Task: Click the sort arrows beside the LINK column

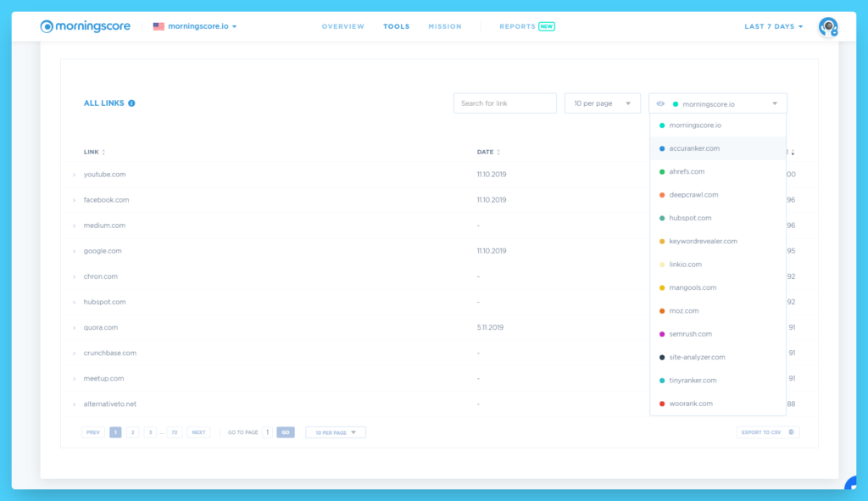Action: click(x=103, y=152)
